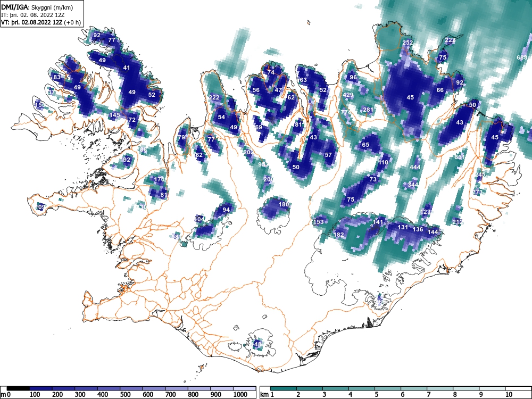
Task: Select the dark navy 100–200 m legend swatch
Action: pyautogui.click(x=41, y=388)
